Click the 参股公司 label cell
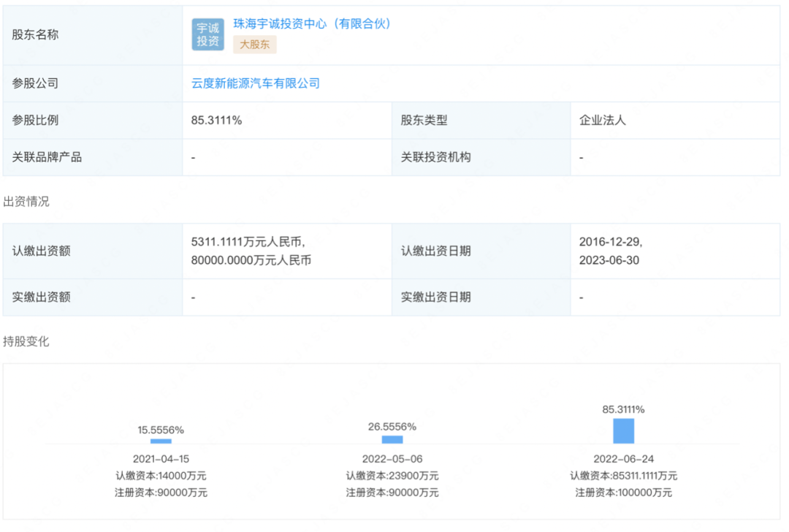Viewport: 789px width, 532px height. click(x=93, y=83)
